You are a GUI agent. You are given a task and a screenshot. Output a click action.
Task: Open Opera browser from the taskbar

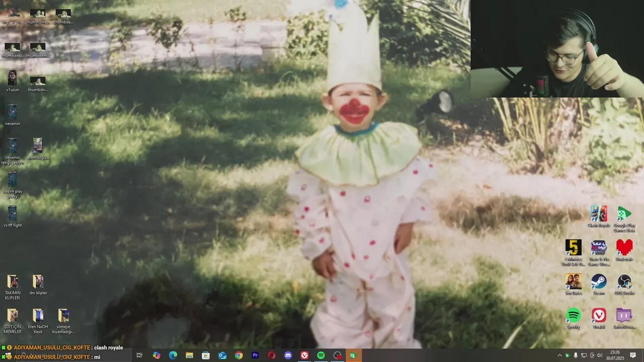click(272, 355)
